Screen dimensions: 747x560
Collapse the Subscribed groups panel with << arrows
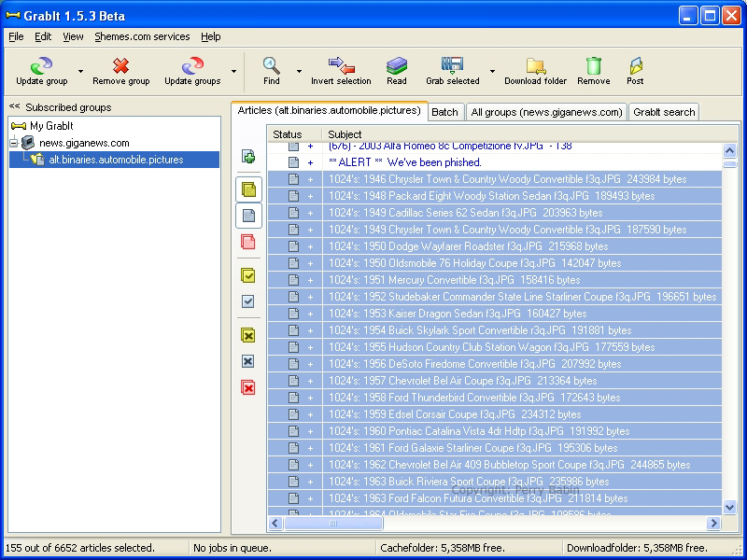coord(15,106)
